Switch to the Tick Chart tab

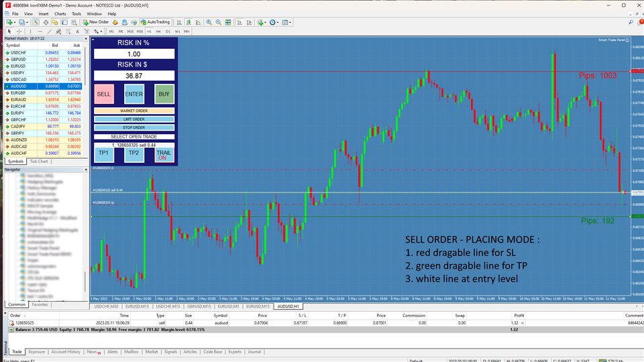coord(39,162)
